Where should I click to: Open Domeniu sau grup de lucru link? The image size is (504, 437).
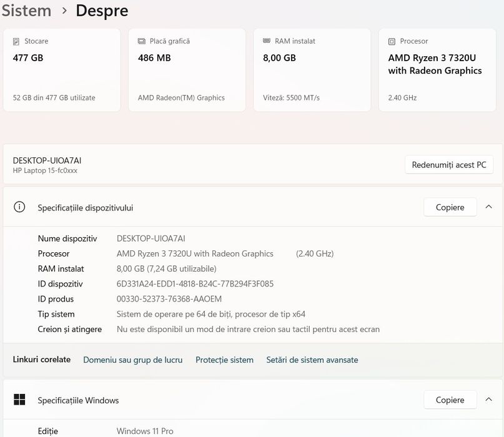coord(132,360)
